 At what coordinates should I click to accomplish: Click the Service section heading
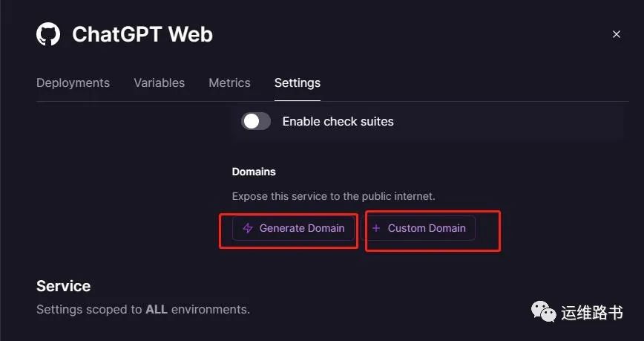(63, 286)
